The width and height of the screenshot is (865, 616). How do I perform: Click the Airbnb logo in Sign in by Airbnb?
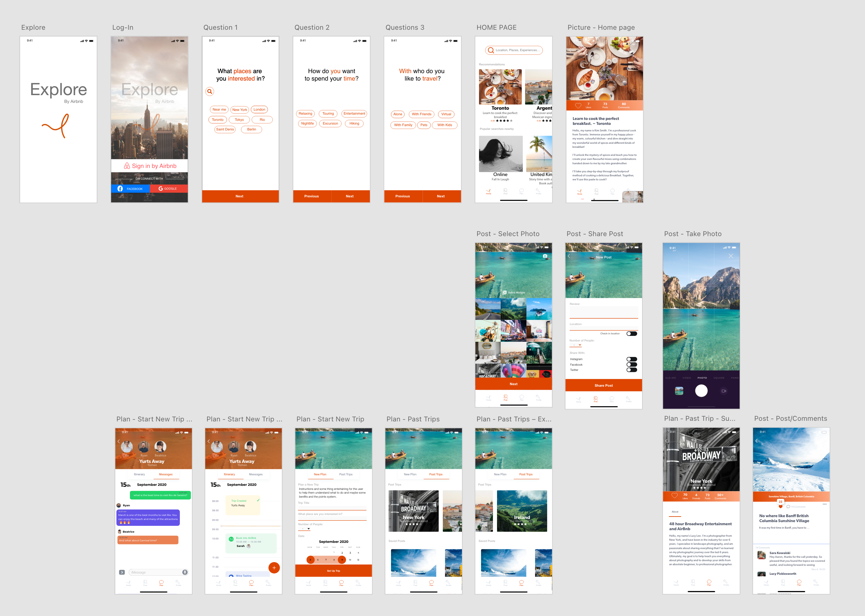click(x=127, y=166)
